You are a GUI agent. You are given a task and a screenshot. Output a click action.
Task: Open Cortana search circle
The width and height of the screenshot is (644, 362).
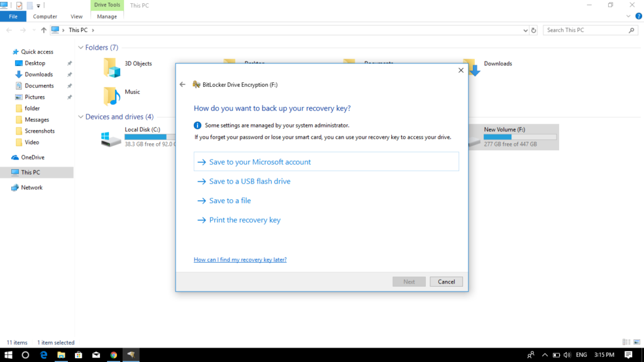tap(25, 355)
